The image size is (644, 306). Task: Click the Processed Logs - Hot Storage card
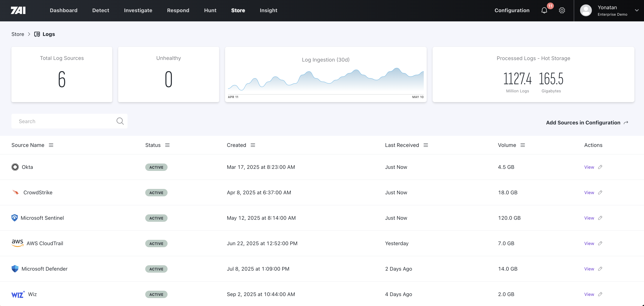(x=533, y=74)
